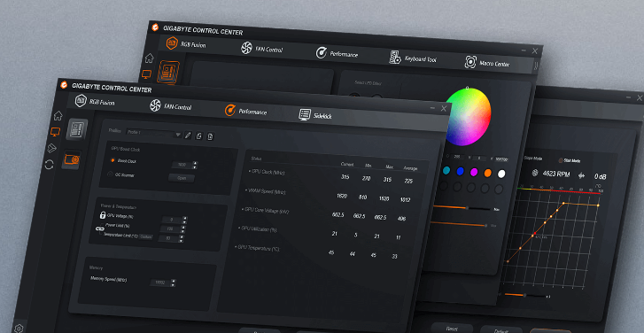Switch to the Keyboard Tool tab in back window

point(413,58)
